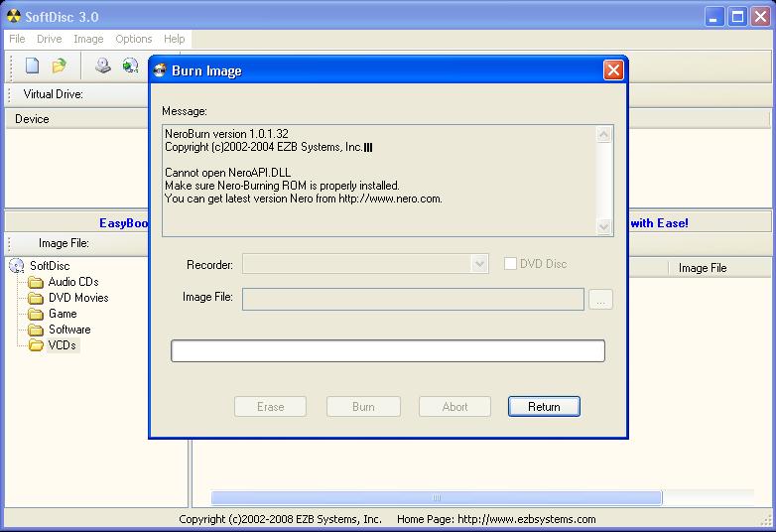Viewport: 776px width, 532px height.
Task: Select the Game tree label
Action: 63,314
